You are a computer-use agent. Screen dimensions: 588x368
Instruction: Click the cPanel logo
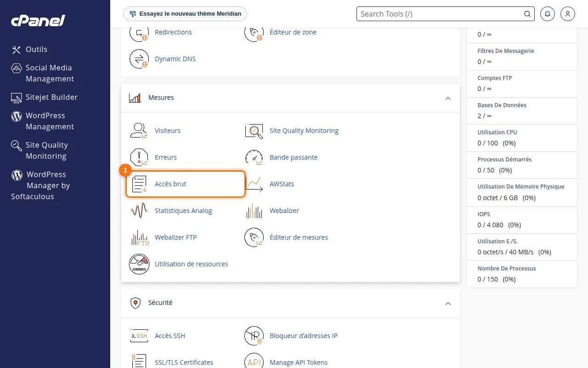38,20
